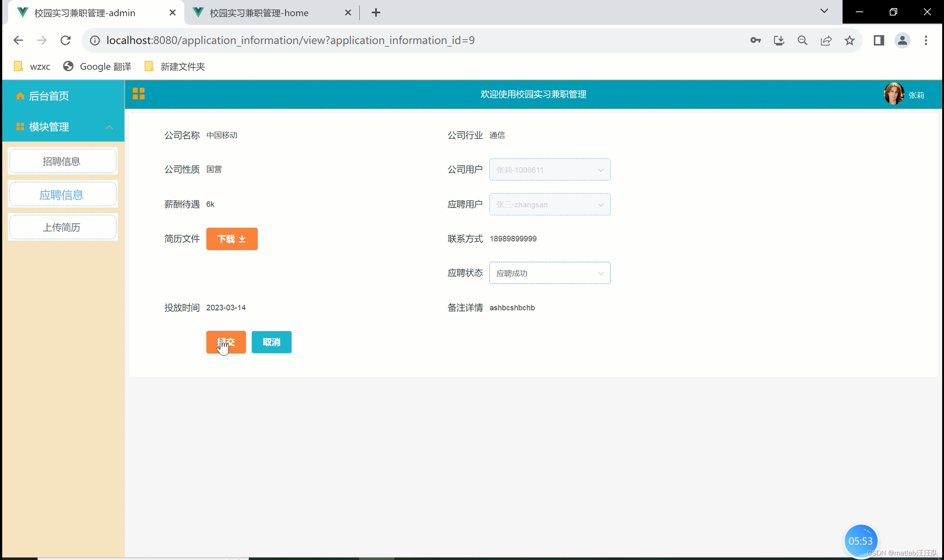Screen dimensions: 944x560
Task: Click the browser address bar URL
Action: coord(290,41)
